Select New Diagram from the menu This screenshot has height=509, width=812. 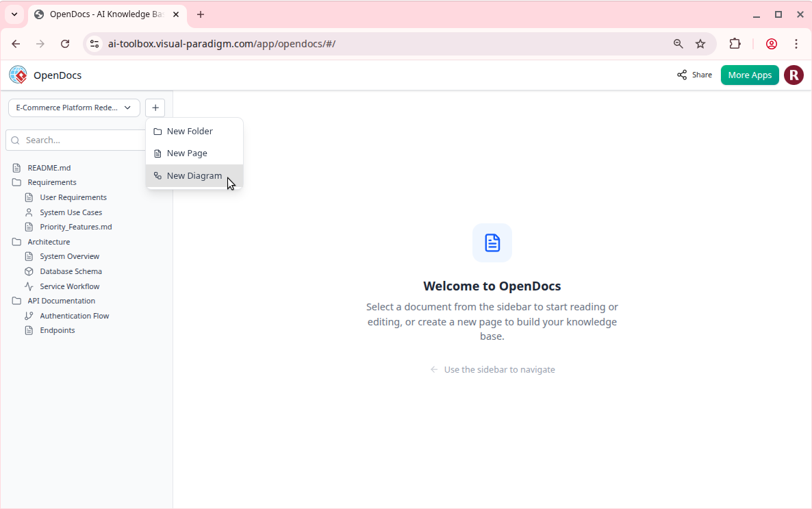tap(194, 176)
